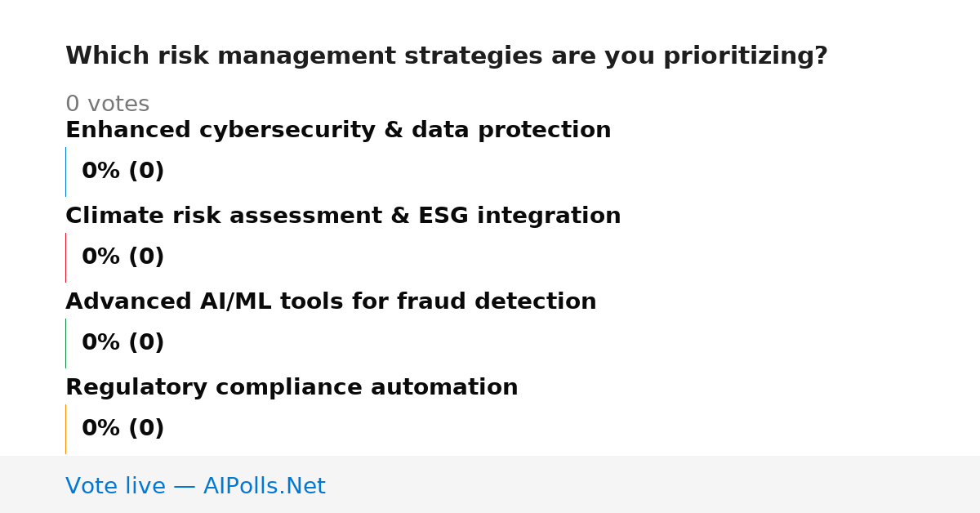Click the orange regulatory compliance result bar
980x513 pixels.
pos(65,429)
